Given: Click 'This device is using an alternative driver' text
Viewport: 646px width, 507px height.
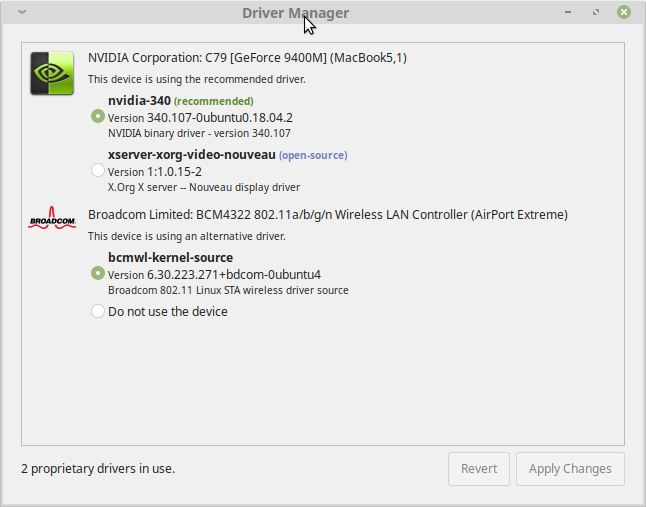Looking at the screenshot, I should tap(187, 236).
